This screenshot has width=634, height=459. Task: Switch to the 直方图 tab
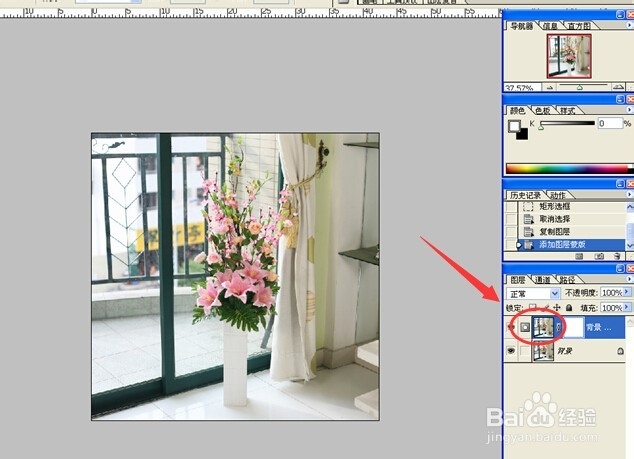point(579,26)
